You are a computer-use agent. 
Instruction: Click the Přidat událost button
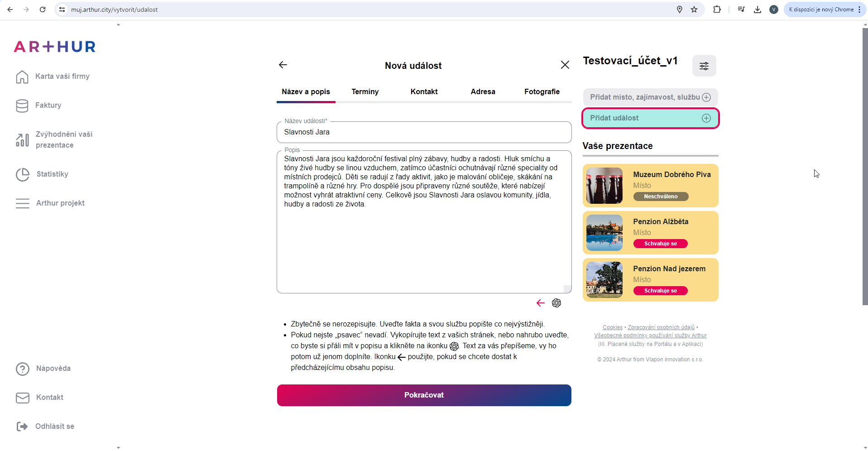tap(650, 118)
